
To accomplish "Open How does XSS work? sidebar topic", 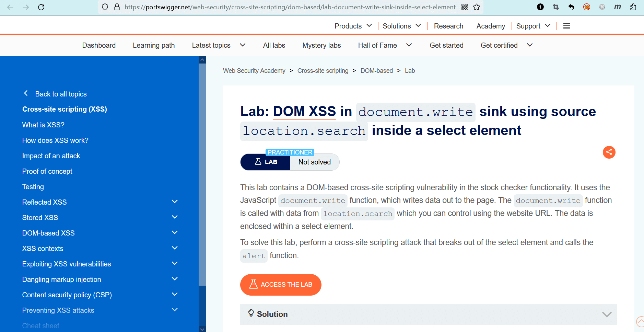I will click(55, 140).
